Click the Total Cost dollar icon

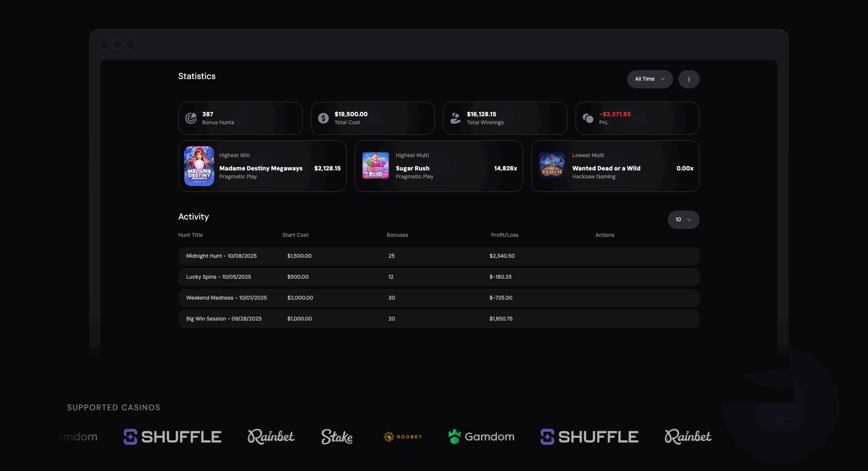(323, 118)
